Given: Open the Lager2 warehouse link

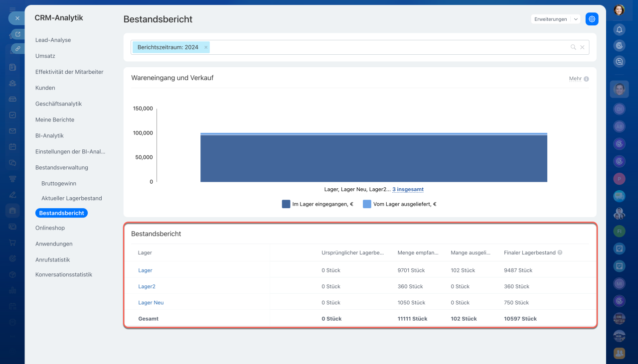Looking at the screenshot, I should click(147, 286).
